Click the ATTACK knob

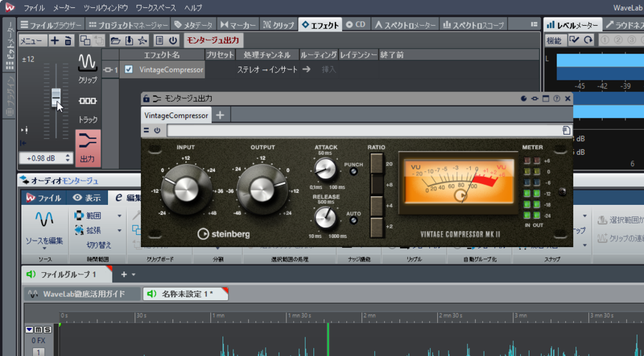[326, 169]
